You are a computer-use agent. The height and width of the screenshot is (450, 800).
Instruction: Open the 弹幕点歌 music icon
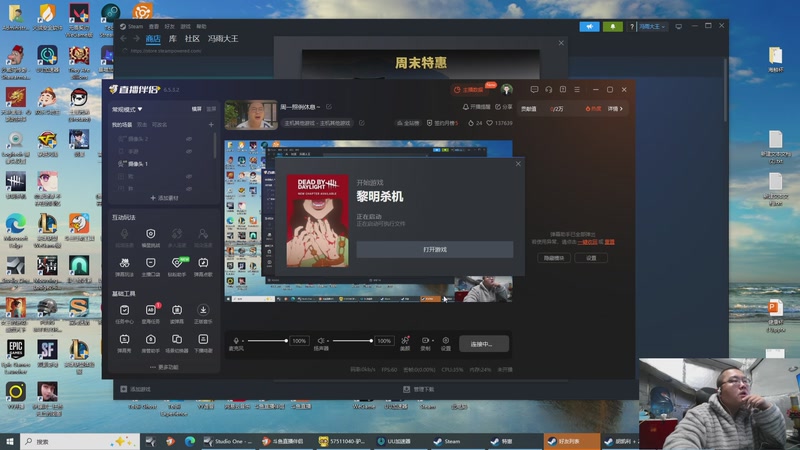(x=203, y=263)
